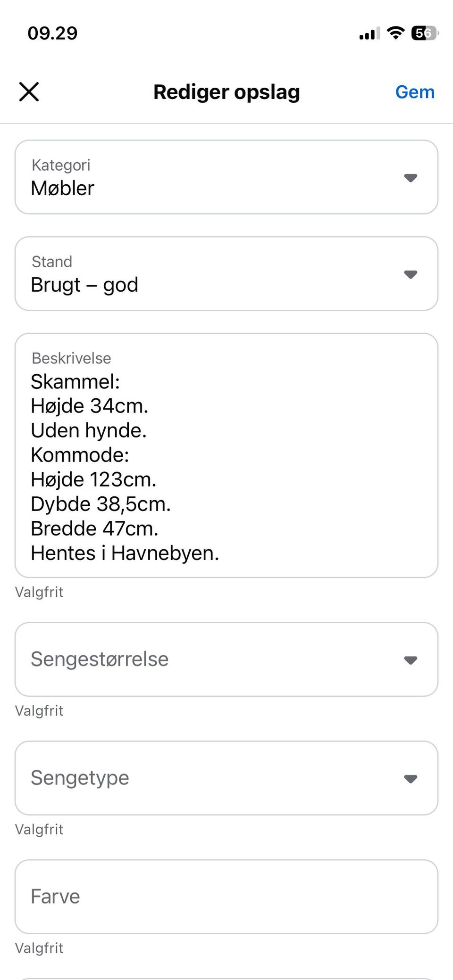453x980 pixels.
Task: Close the Rediger opslag editor with X
Action: pyautogui.click(x=29, y=91)
